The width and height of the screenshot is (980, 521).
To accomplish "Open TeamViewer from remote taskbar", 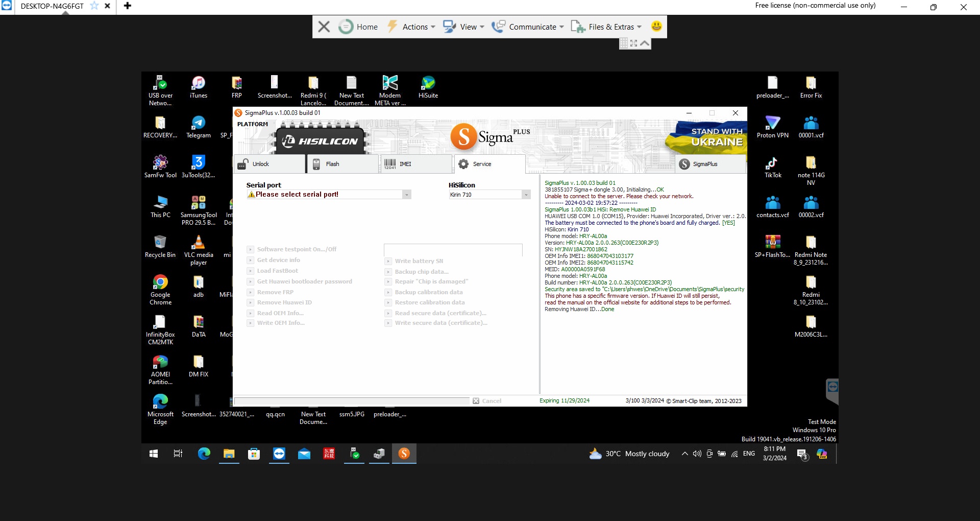I will click(279, 454).
